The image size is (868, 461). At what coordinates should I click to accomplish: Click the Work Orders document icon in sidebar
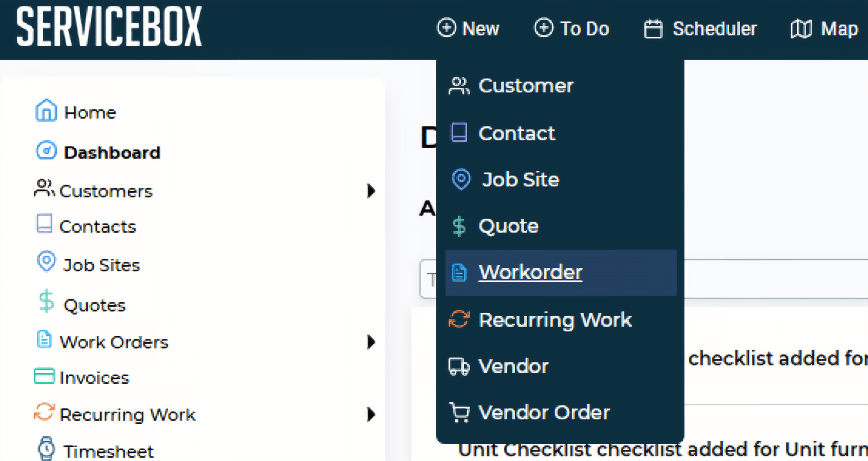pyautogui.click(x=44, y=340)
